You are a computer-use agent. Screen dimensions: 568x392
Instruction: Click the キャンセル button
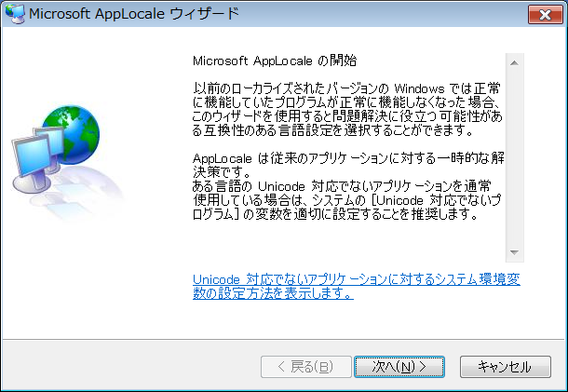[x=506, y=367]
